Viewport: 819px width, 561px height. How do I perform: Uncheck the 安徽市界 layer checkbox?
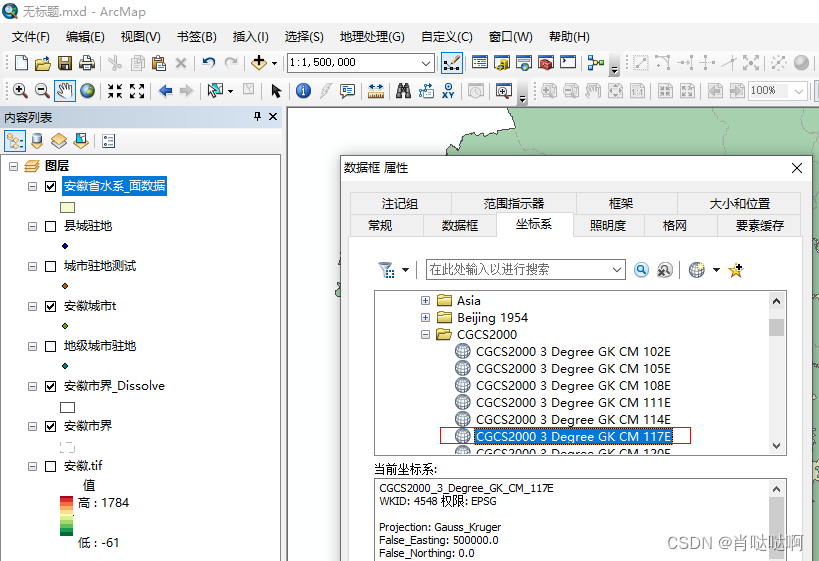51,426
